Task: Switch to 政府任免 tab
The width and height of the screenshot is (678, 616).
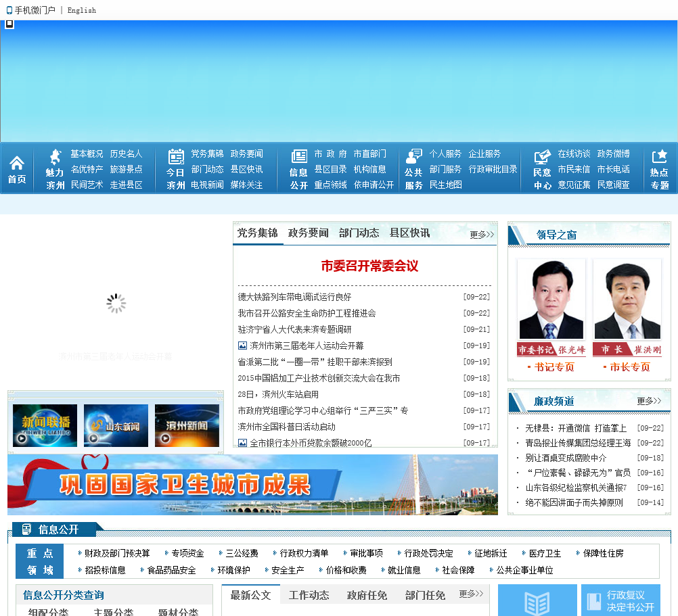Action: click(367, 596)
